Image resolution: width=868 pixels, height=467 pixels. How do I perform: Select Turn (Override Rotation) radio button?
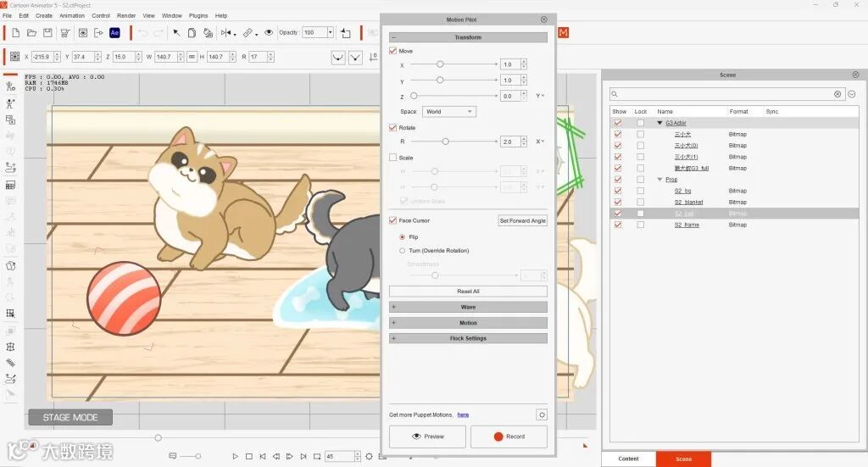pyautogui.click(x=403, y=251)
